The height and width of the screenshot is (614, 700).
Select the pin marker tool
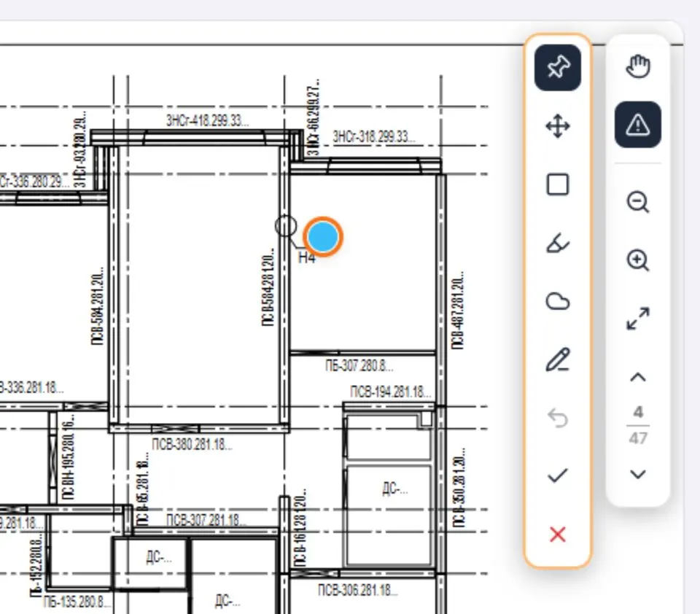point(558,67)
